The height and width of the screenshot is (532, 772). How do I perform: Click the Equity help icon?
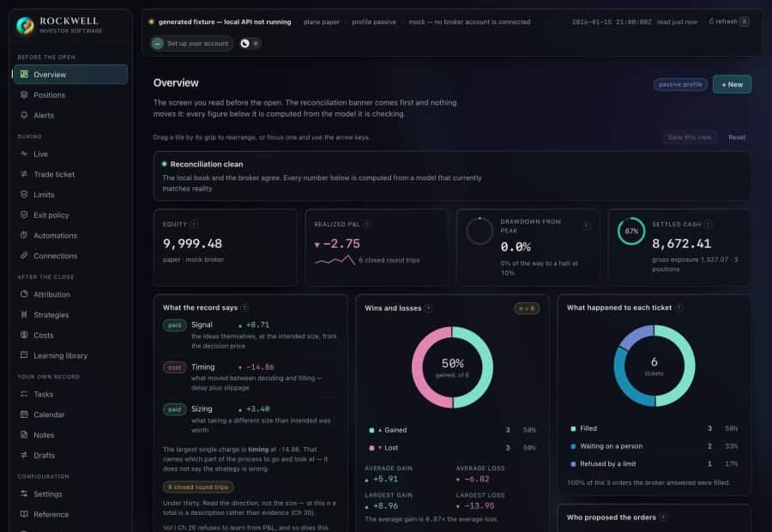pos(194,224)
